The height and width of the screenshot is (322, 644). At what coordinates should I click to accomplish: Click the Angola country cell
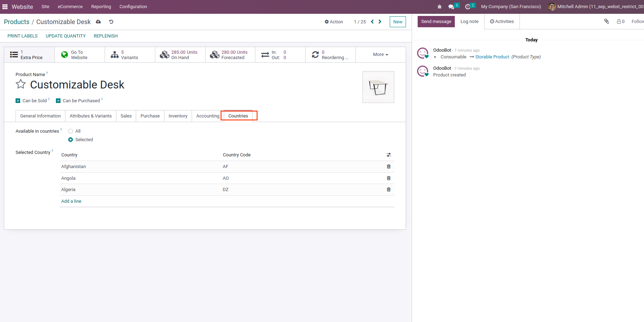(x=68, y=178)
